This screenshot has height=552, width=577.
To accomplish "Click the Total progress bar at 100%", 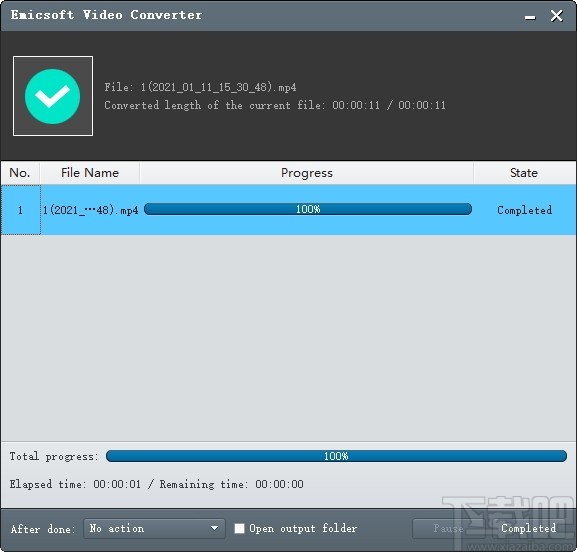I will pyautogui.click(x=336, y=456).
